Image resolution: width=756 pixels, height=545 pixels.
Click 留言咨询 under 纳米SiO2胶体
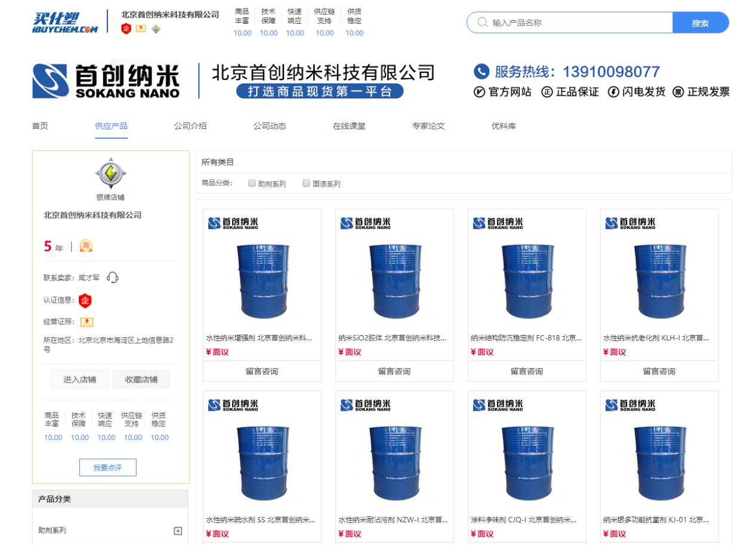(394, 371)
